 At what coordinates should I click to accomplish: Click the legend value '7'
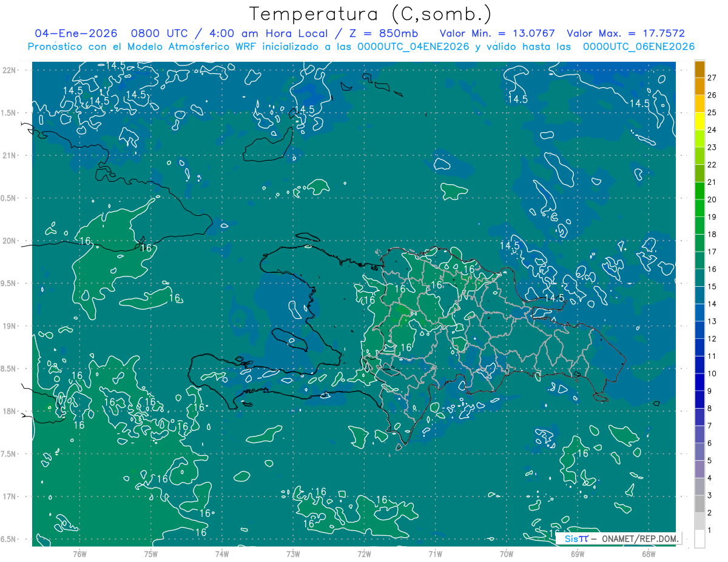coord(710,426)
